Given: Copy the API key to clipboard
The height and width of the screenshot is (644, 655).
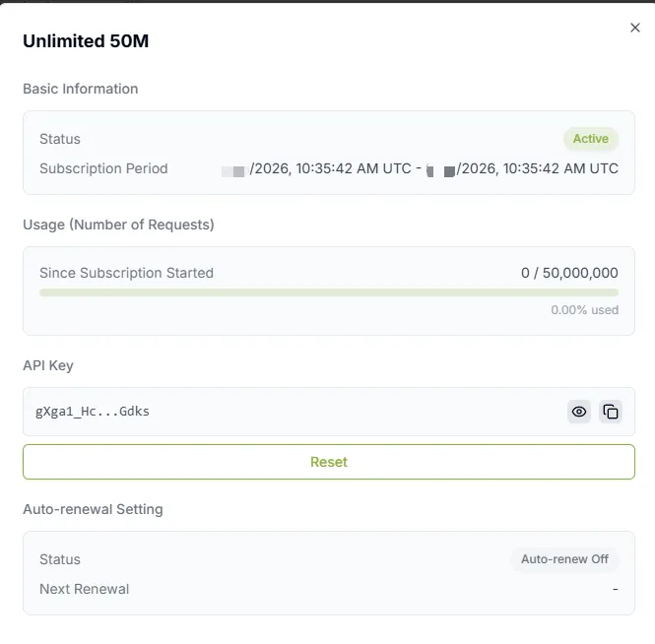Looking at the screenshot, I should [611, 412].
